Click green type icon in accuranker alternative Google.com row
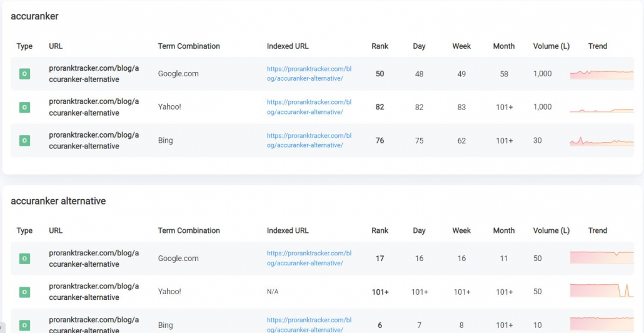This screenshot has height=333, width=644. (x=24, y=259)
